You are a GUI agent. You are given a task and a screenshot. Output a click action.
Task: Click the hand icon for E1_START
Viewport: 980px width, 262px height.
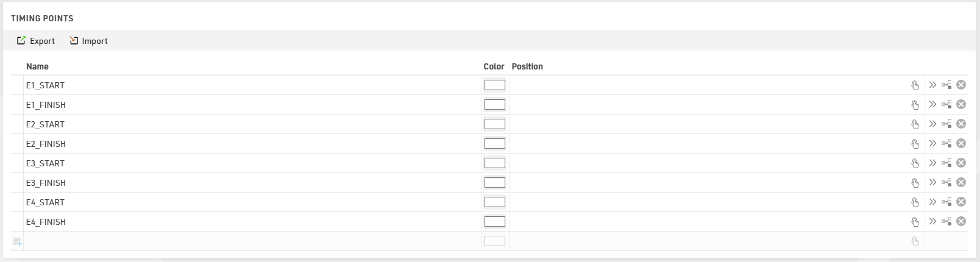pyautogui.click(x=915, y=85)
